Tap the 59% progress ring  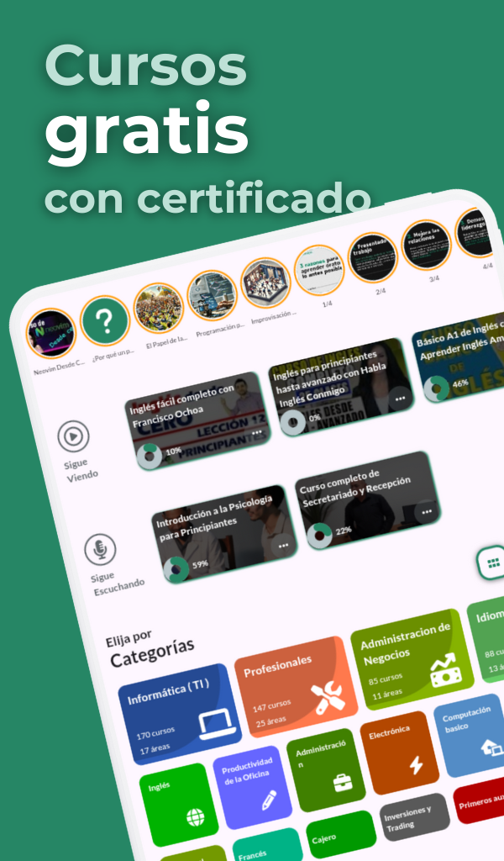tap(176, 569)
